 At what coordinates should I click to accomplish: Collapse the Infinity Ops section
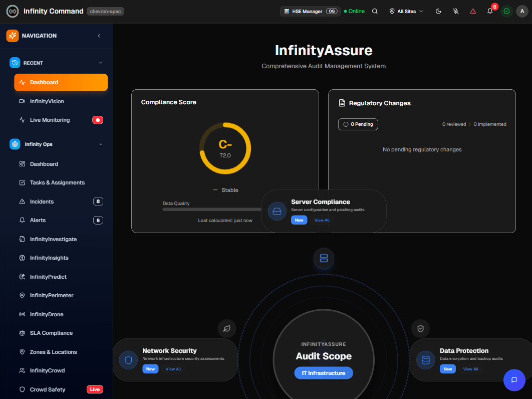[101, 144]
